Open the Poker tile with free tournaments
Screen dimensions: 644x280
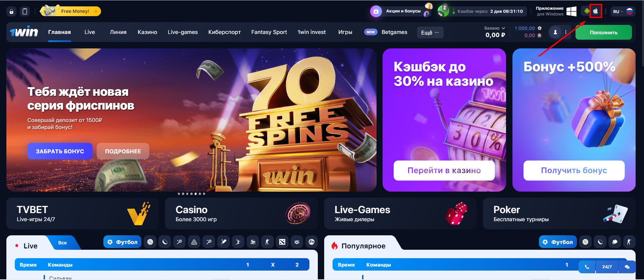pyautogui.click(x=559, y=214)
